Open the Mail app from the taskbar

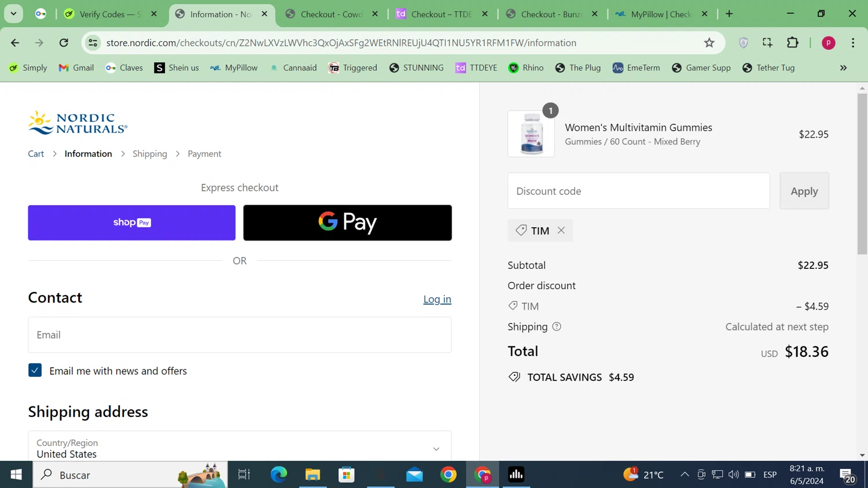(414, 475)
